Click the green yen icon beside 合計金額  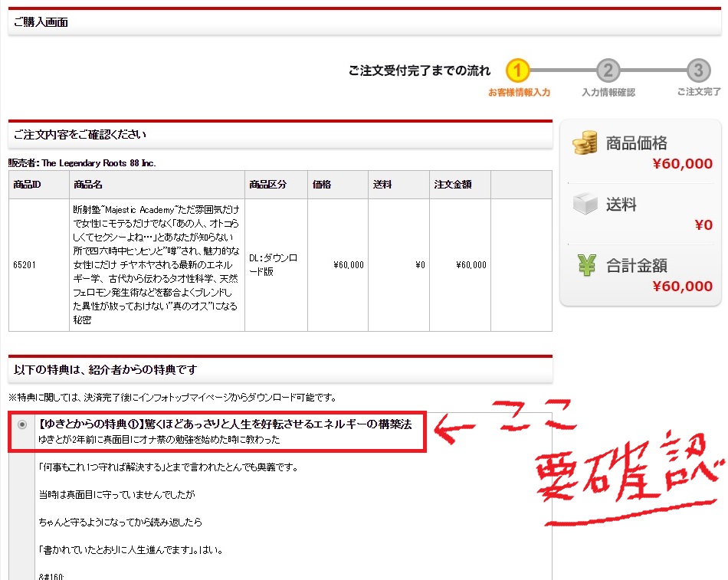[x=586, y=265]
